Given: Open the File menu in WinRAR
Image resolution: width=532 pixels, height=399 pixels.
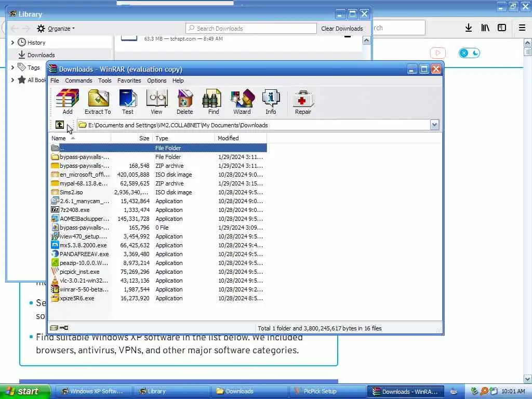Looking at the screenshot, I should pyautogui.click(x=55, y=81).
